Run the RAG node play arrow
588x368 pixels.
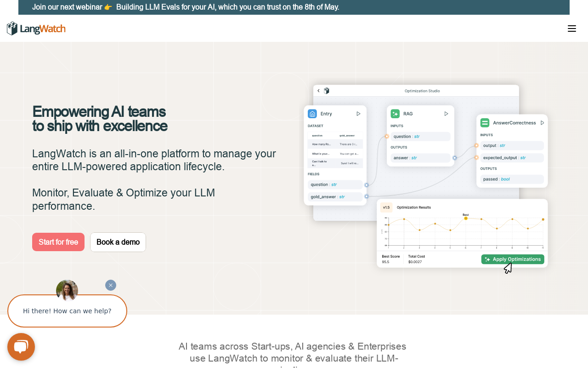(x=446, y=114)
